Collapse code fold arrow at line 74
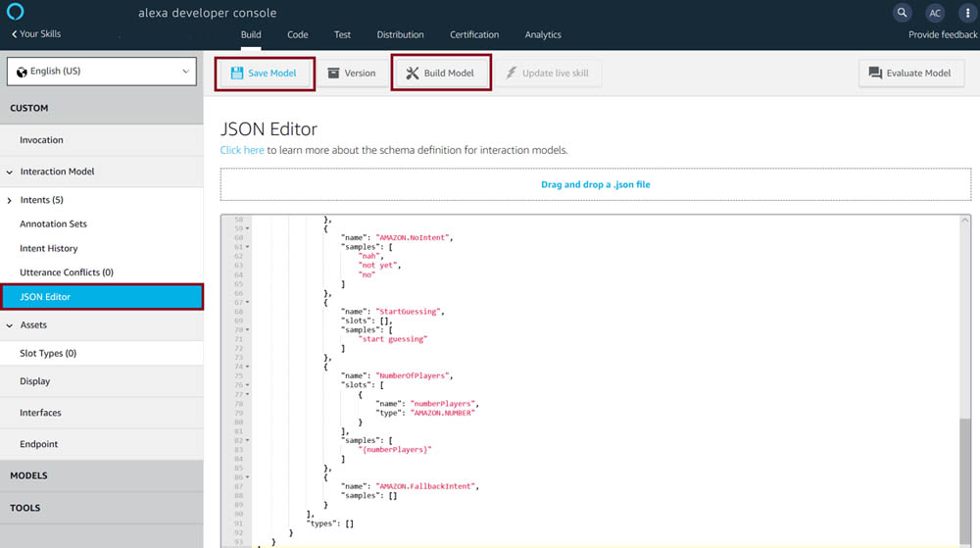 (248, 367)
